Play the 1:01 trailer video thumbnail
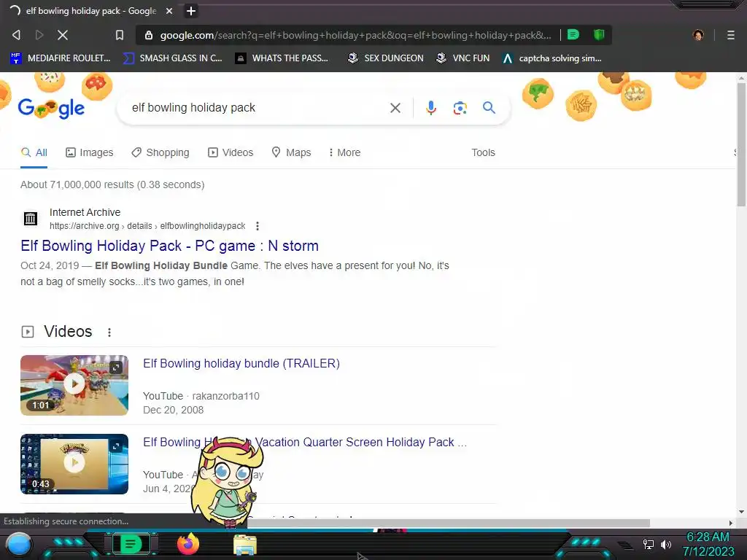The width and height of the screenshot is (747, 560). coord(74,385)
